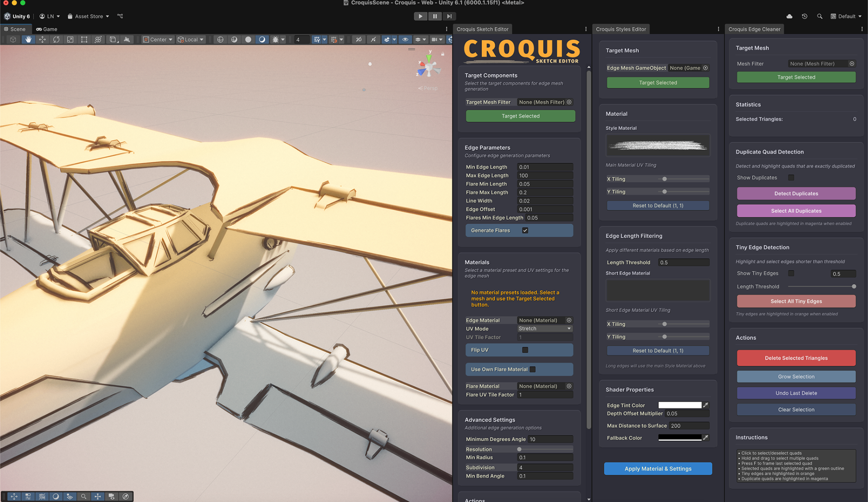Click Grow Selection button

[796, 377]
